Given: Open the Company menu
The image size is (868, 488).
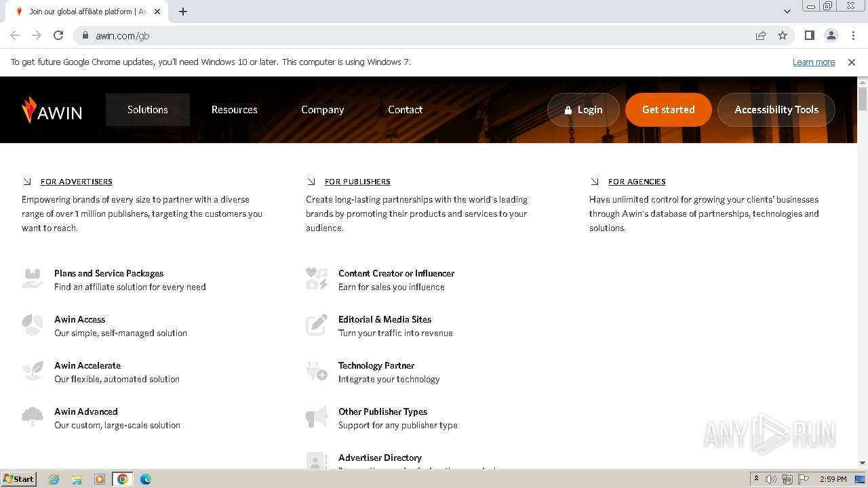Looking at the screenshot, I should (323, 110).
